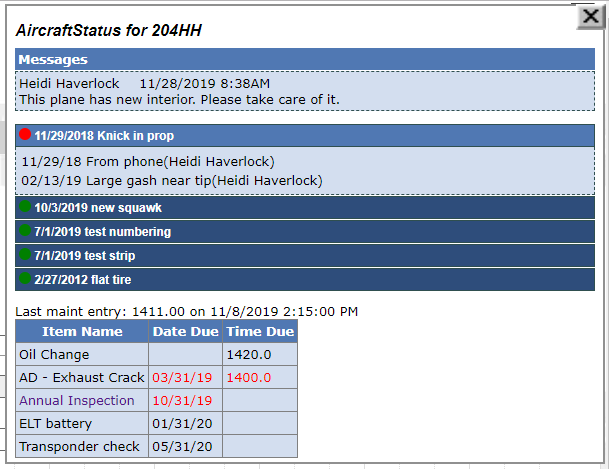Viewport: 609px width, 469px height.
Task: Expand the 7/1/2019 test strip row
Action: 305,256
